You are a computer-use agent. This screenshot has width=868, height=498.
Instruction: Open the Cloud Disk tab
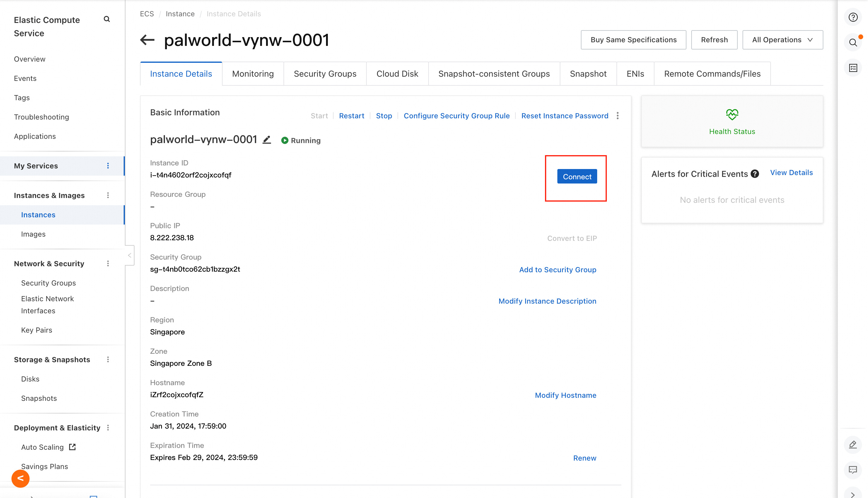click(397, 74)
